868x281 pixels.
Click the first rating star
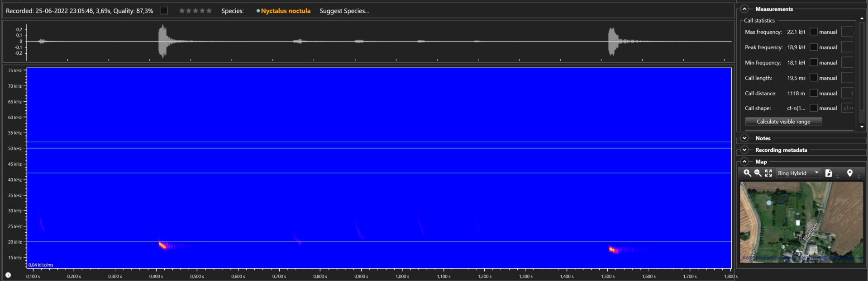point(182,11)
